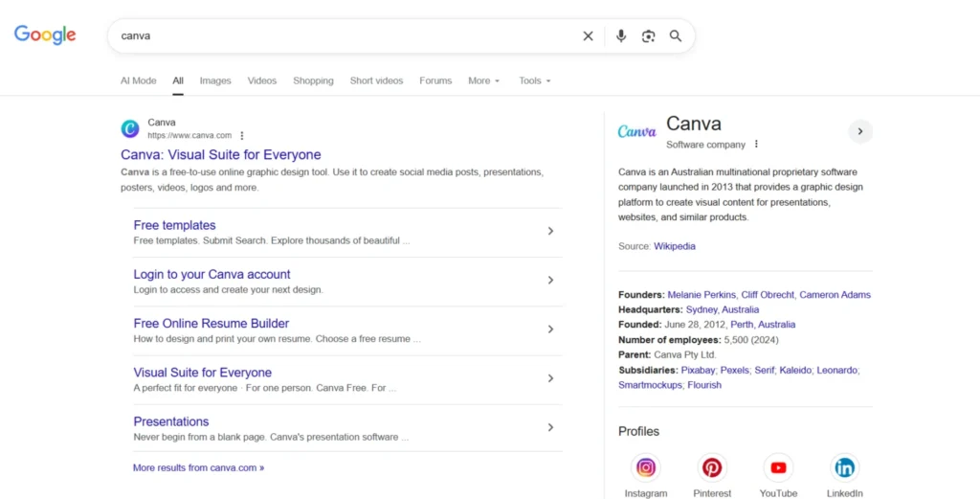Image resolution: width=980 pixels, height=499 pixels.
Task: Expand knowledge panel with the round arrow button
Action: [860, 131]
